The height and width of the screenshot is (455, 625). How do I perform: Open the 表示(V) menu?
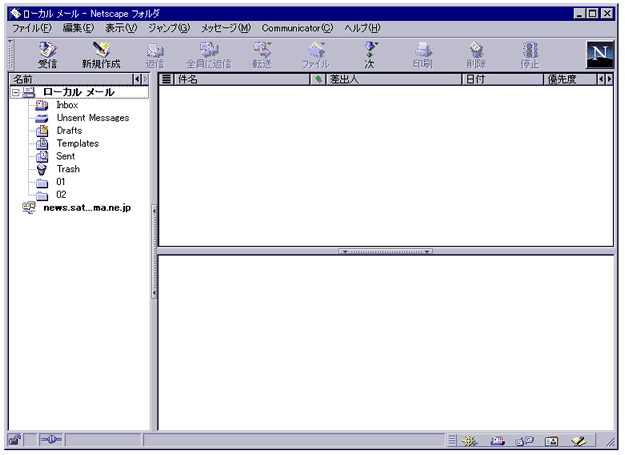pos(121,28)
